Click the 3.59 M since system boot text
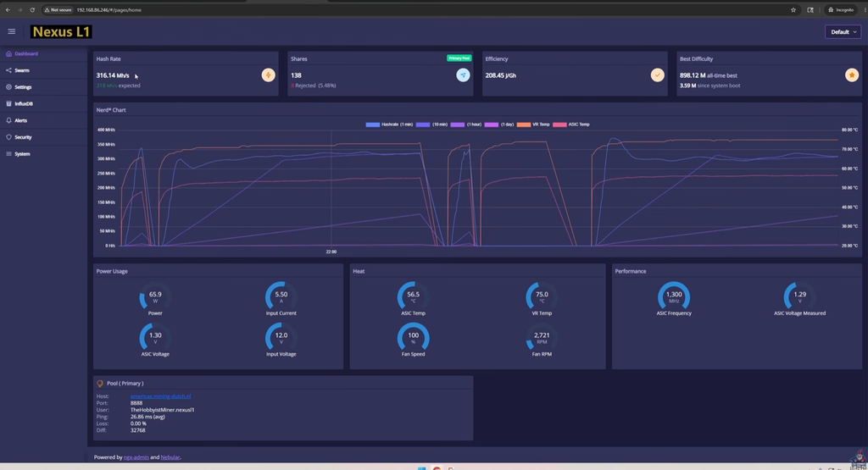 [709, 86]
